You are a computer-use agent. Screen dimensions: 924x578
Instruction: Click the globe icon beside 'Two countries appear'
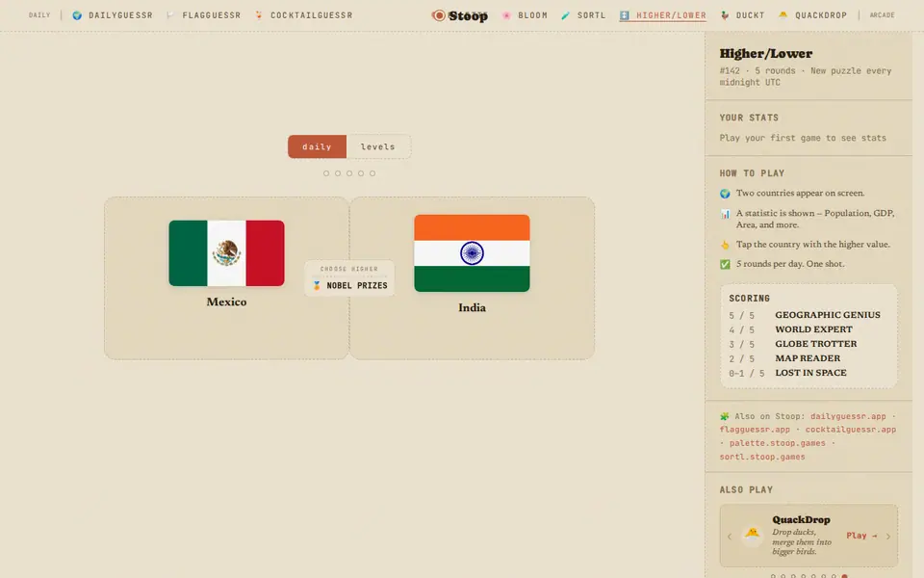pos(725,194)
